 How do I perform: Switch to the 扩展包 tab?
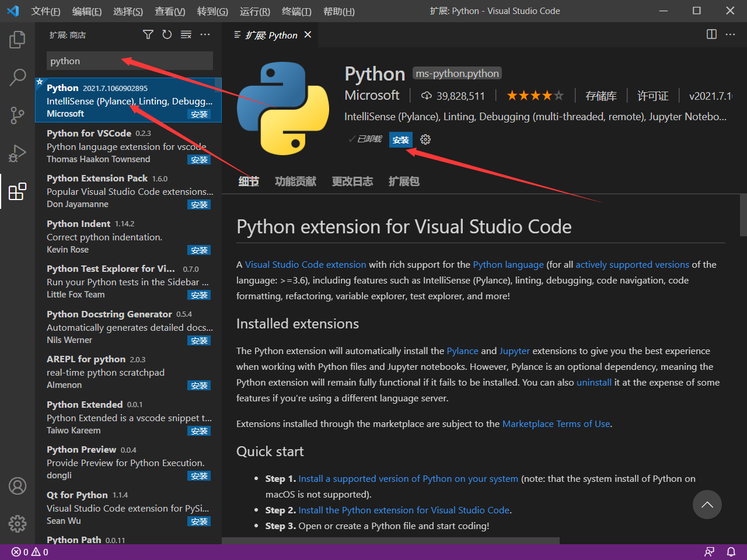404,181
